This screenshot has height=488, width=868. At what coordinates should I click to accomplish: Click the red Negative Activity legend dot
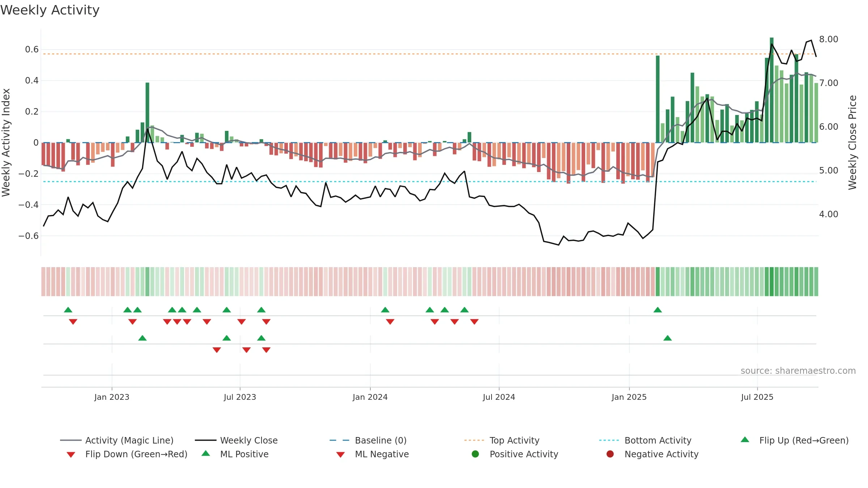pyautogui.click(x=610, y=454)
